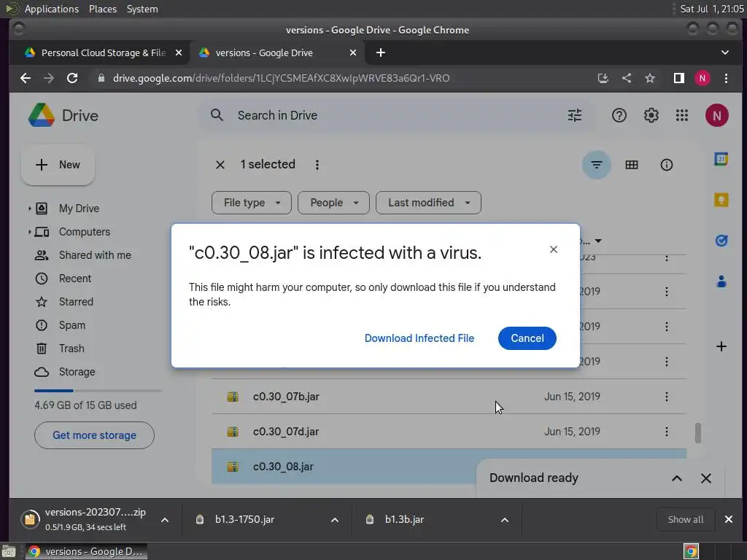747x560 pixels.
Task: Open the Spam section
Action: [72, 325]
